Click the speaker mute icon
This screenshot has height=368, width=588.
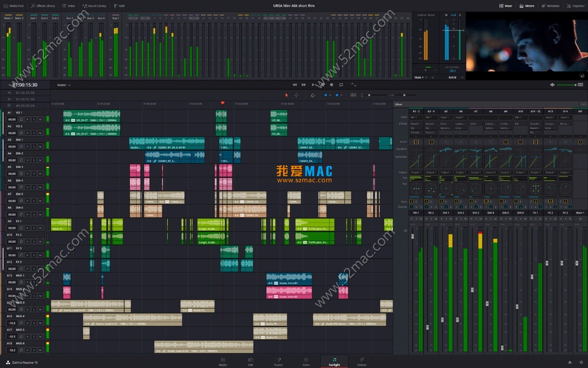click(552, 85)
